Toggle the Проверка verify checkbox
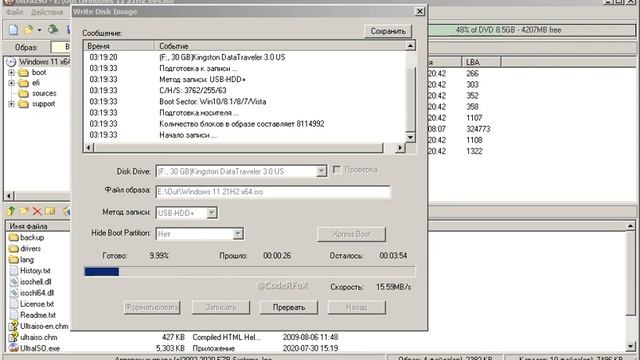This screenshot has height=360, width=640. click(x=337, y=170)
